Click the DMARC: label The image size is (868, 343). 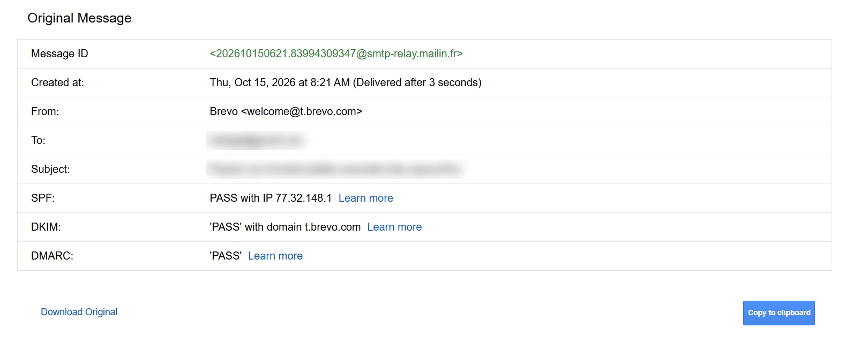click(52, 256)
